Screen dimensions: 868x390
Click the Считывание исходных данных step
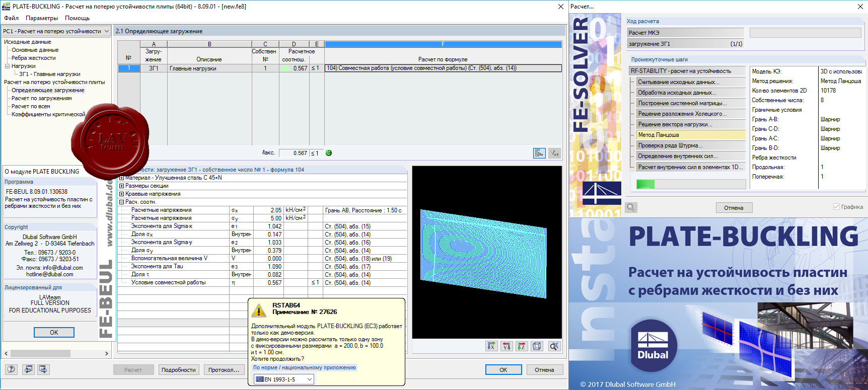690,82
